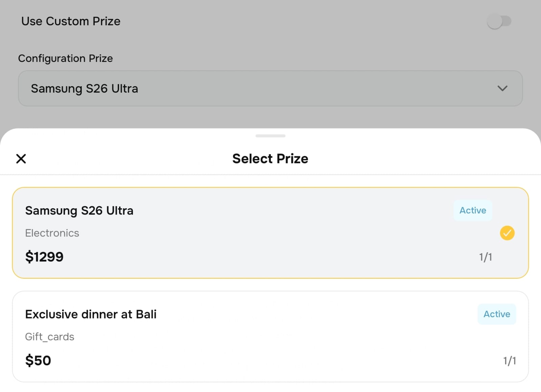Click the Active badge on Samsung S26 Ultra
Screen dimensions: 541x392
pos(472,210)
